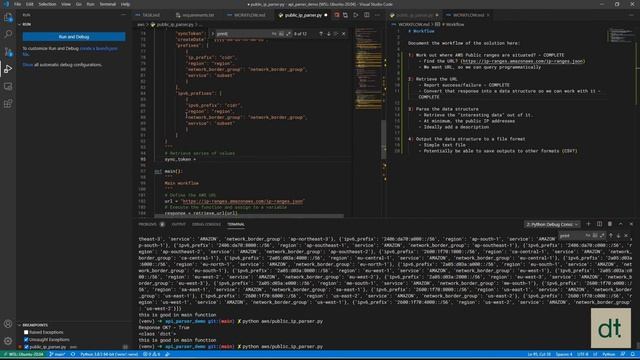Toggle Match Whole Word in editor find widget
Screen dimensions: 640x360
[x=281, y=34]
